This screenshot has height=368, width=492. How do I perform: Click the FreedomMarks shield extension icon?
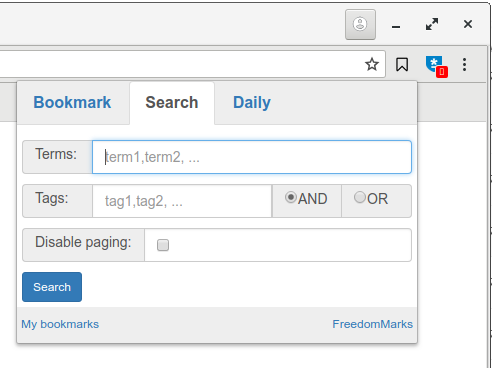click(436, 66)
